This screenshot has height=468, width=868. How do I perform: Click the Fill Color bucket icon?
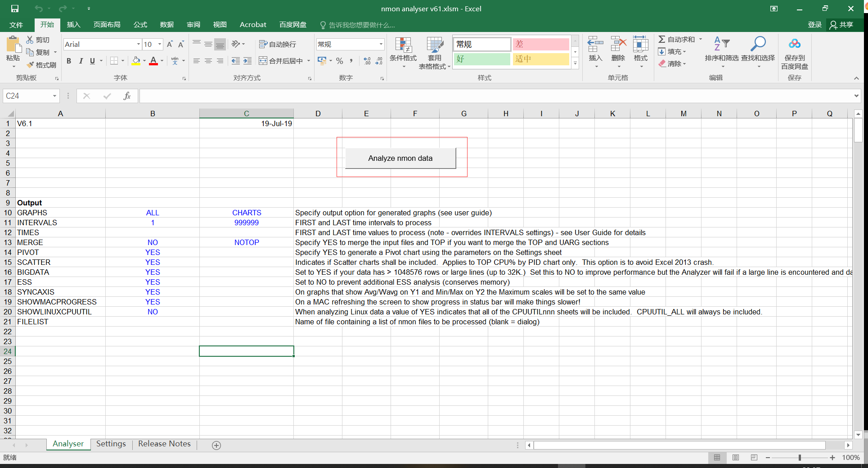(x=136, y=61)
